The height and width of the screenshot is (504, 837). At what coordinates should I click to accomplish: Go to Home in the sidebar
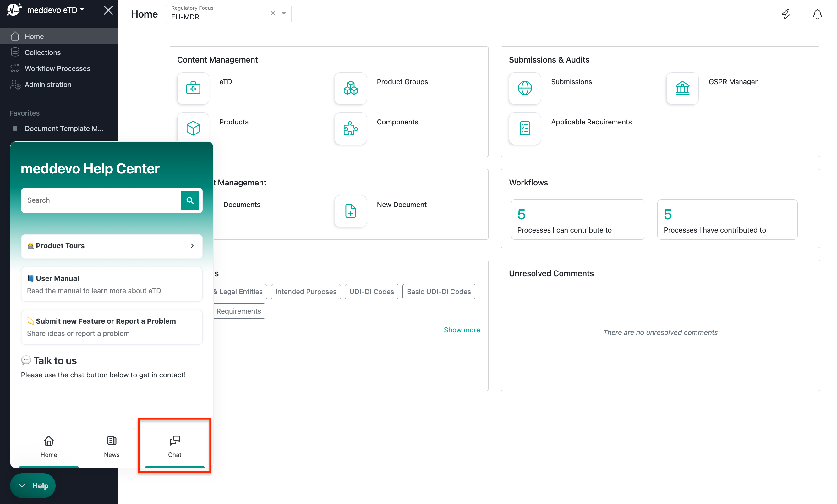click(x=59, y=36)
